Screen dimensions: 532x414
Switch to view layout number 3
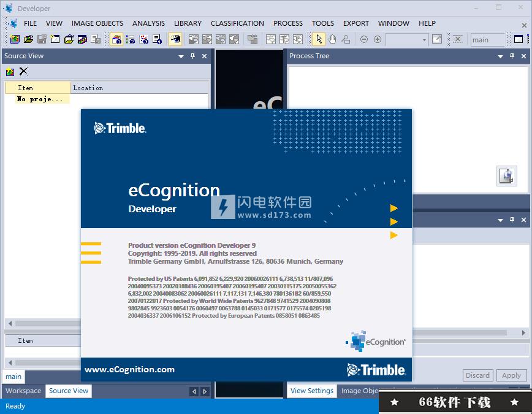point(143,39)
